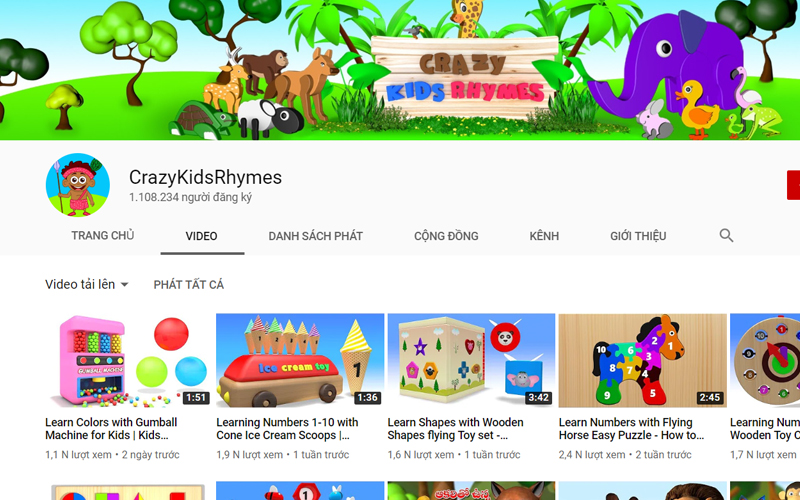800x500 pixels.
Task: Select the VIDEO tab
Action: (201, 237)
